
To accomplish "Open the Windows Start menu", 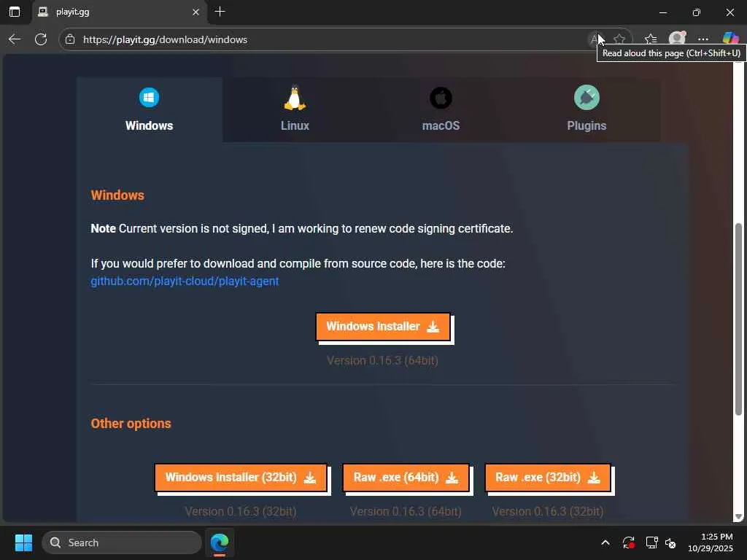I will click(23, 542).
